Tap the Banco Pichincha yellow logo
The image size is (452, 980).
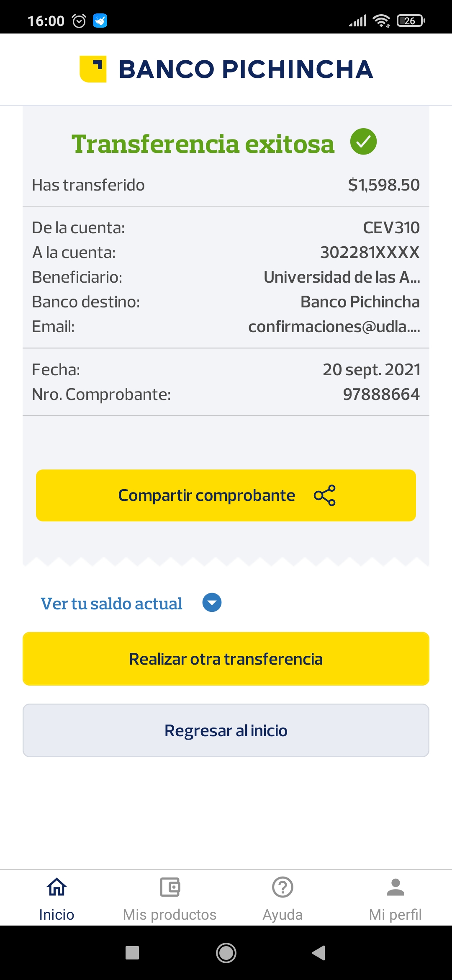click(x=93, y=69)
